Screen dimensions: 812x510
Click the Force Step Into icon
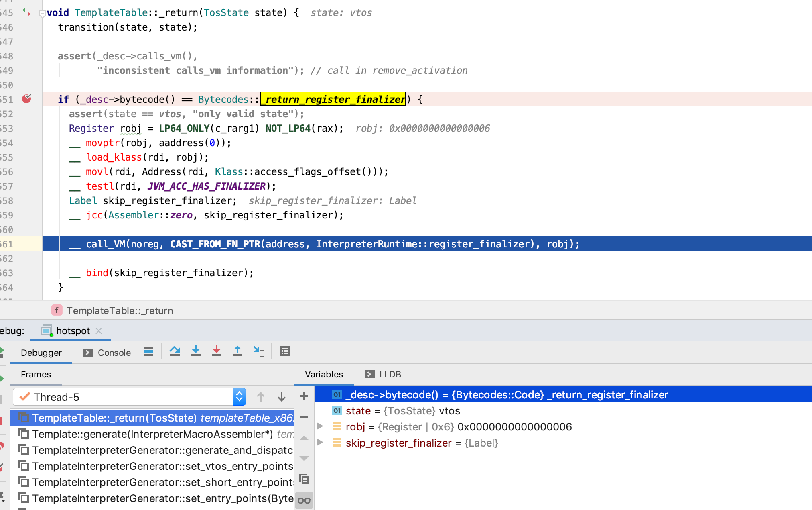tap(217, 351)
